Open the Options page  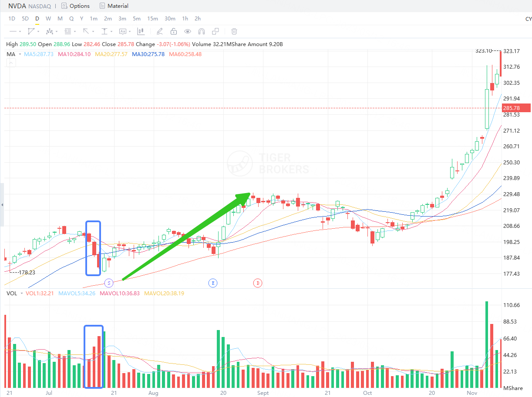pos(75,6)
